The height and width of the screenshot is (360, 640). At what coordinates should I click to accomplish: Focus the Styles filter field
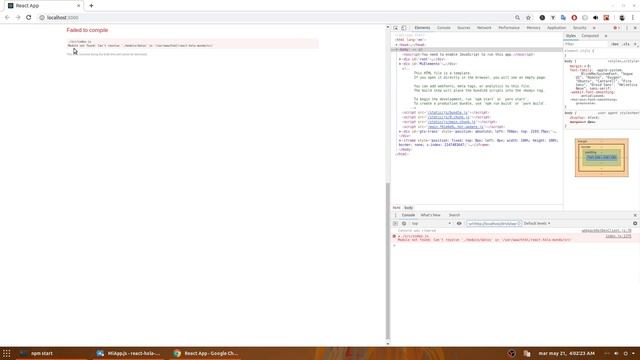(586, 44)
